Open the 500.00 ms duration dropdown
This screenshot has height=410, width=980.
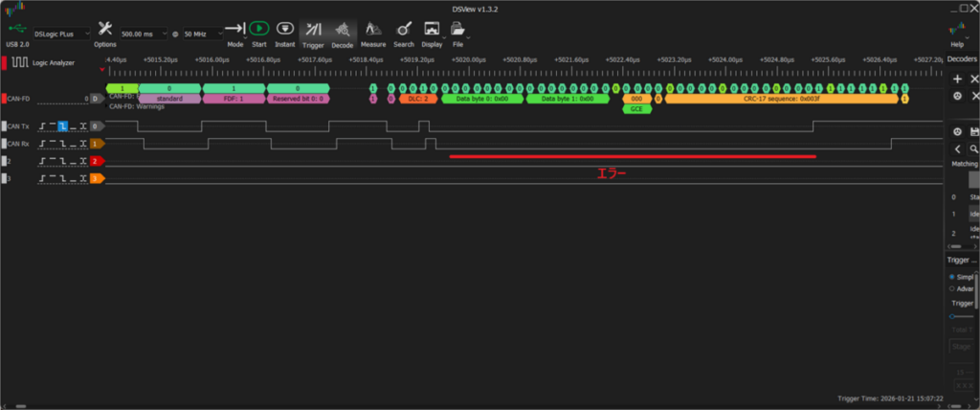[x=142, y=33]
